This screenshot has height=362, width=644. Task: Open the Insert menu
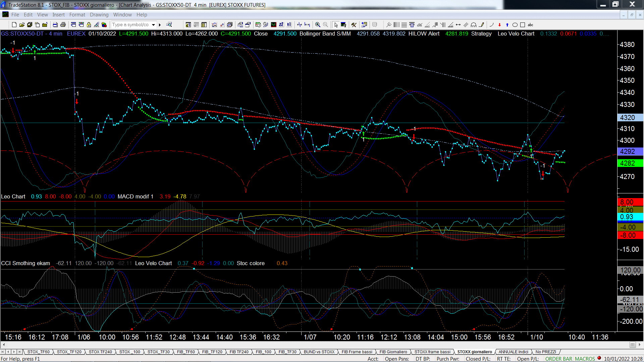click(x=58, y=15)
